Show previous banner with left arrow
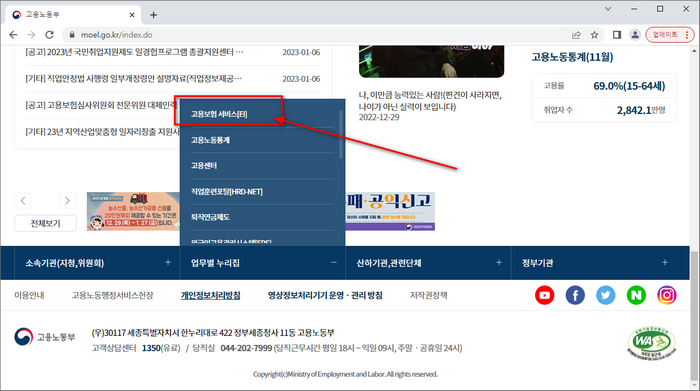The image size is (700, 391). pos(23,200)
